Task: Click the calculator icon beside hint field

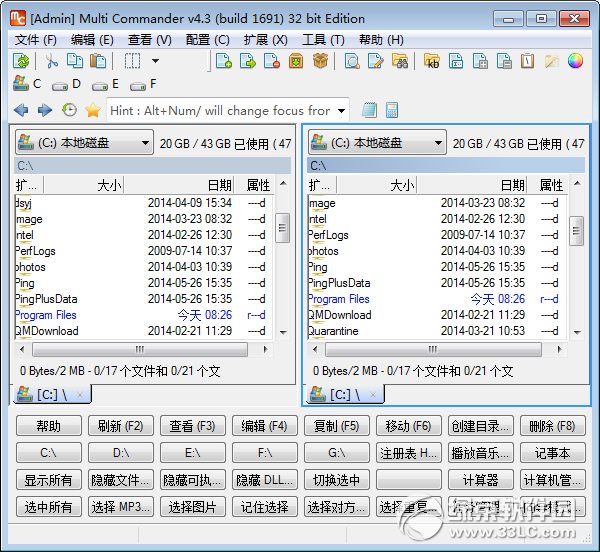Action: (392, 111)
